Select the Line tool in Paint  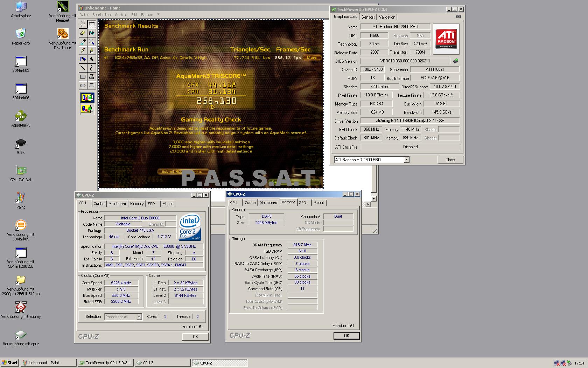(83, 68)
